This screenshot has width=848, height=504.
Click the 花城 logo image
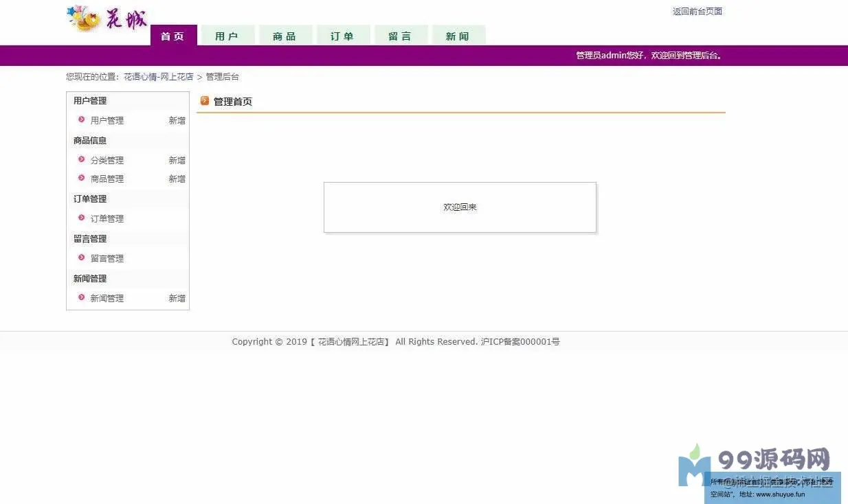(107, 19)
